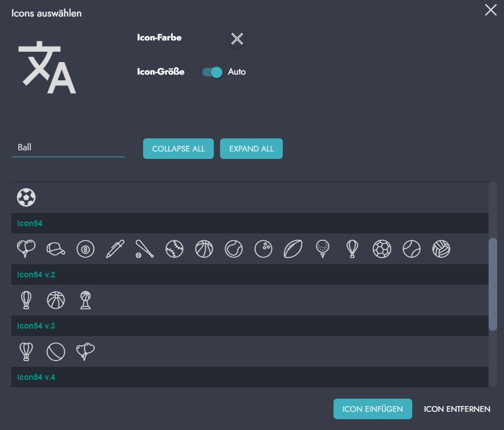Screen dimensions: 504x430
Task: Select the 8-ball billiard icon
Action: pyautogui.click(x=86, y=249)
